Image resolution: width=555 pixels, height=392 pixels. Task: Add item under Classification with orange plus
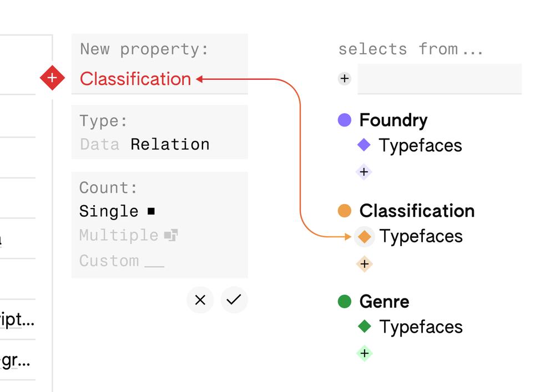(364, 264)
